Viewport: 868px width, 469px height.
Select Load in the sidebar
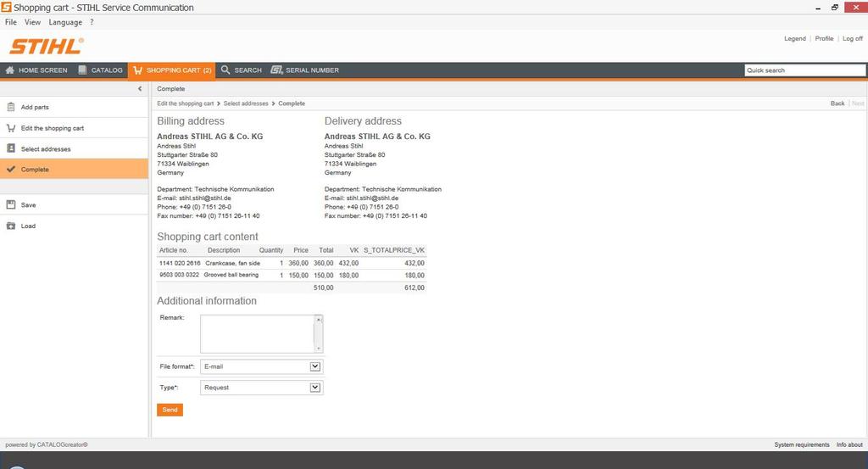pyautogui.click(x=28, y=226)
